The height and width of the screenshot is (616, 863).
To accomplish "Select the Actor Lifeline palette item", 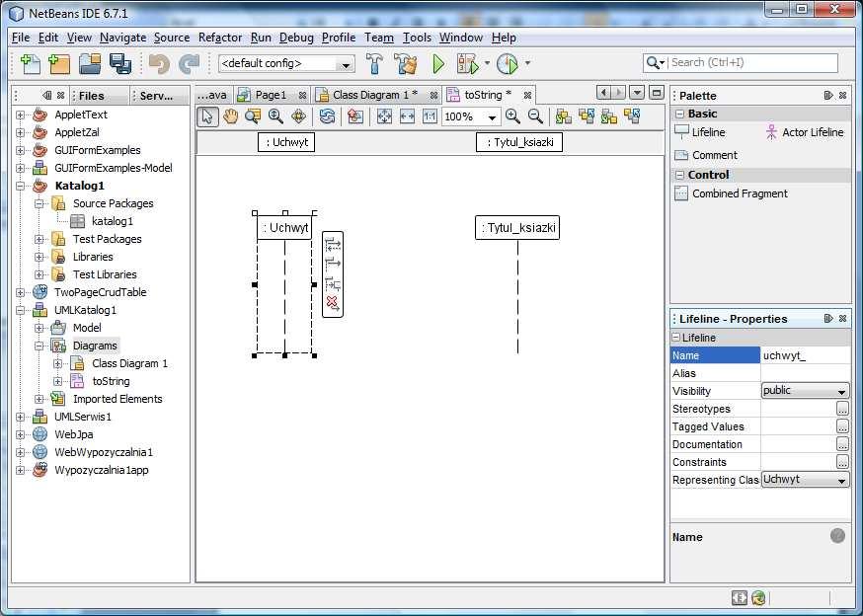I will tap(804, 132).
